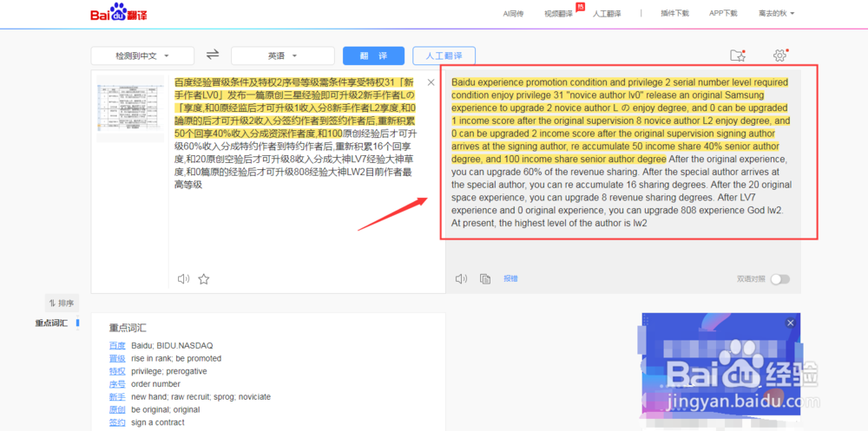Expand the 离去的秋 account menu
The width and height of the screenshot is (868, 431).
[x=777, y=13]
